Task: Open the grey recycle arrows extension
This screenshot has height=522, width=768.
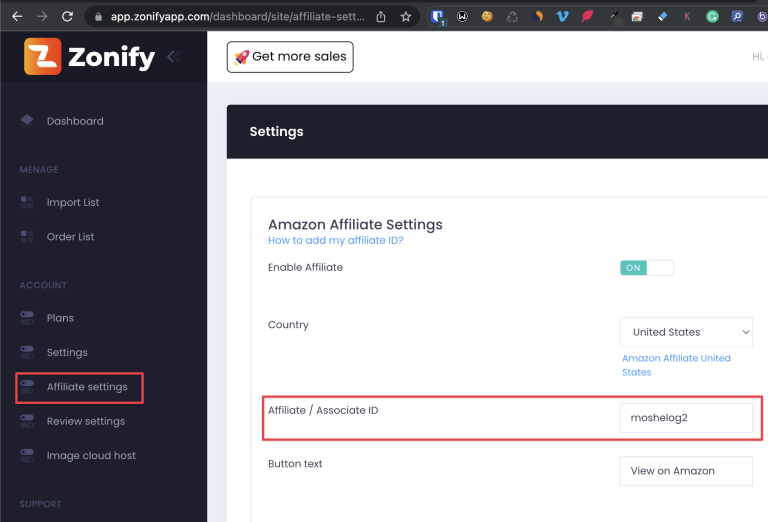Action: (512, 17)
